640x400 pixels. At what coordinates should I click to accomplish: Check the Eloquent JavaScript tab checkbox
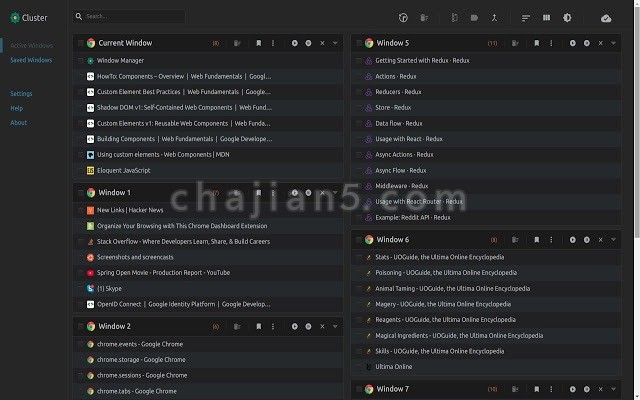click(x=80, y=170)
